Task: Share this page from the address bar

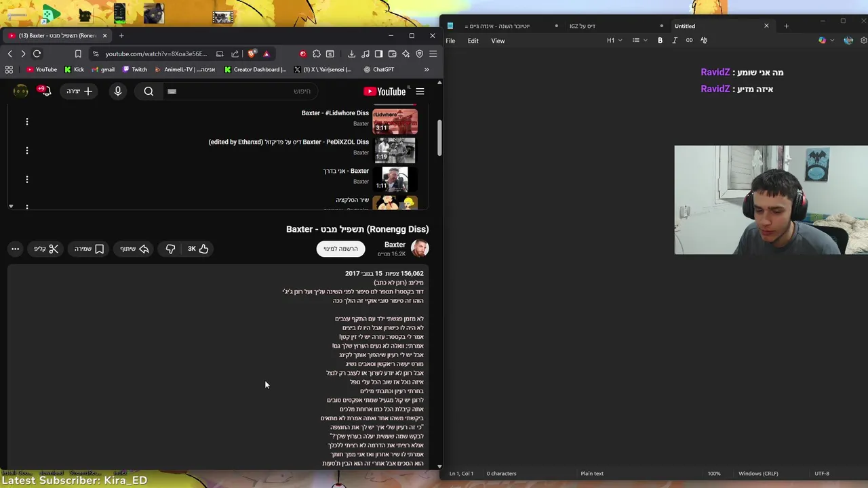Action: (x=235, y=54)
